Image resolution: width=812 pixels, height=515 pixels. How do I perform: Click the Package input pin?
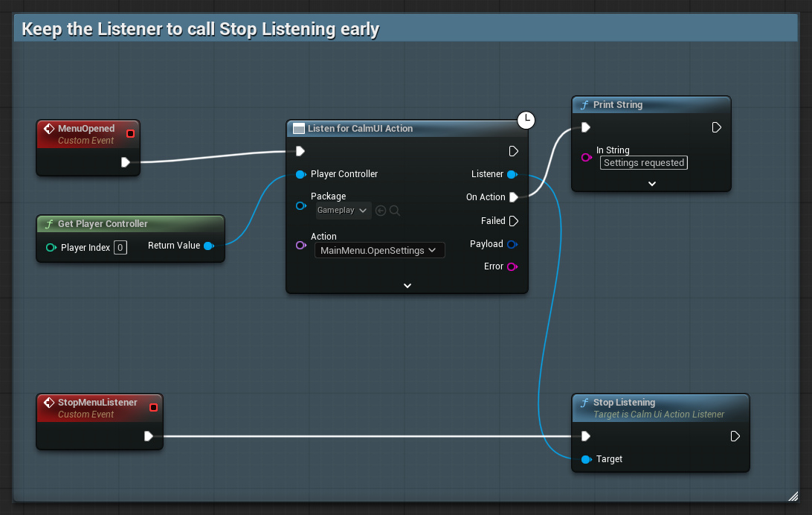[x=301, y=205]
